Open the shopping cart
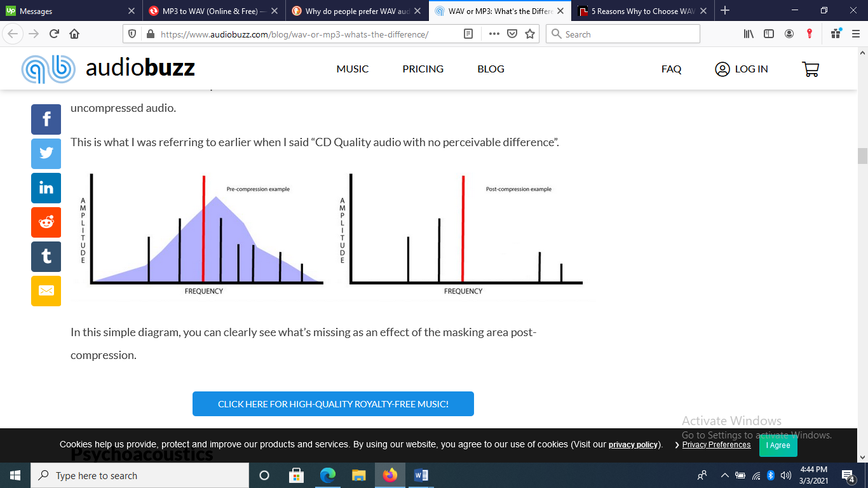 (x=810, y=69)
